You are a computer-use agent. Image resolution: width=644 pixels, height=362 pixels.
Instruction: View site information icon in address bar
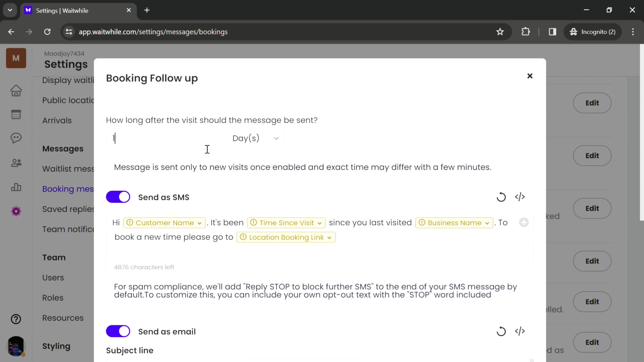click(69, 32)
